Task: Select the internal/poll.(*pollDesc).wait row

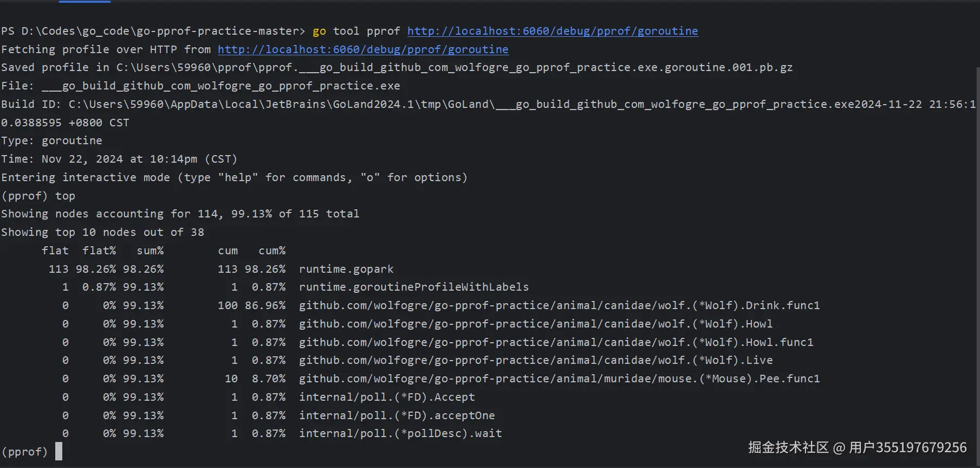Action: click(400, 433)
